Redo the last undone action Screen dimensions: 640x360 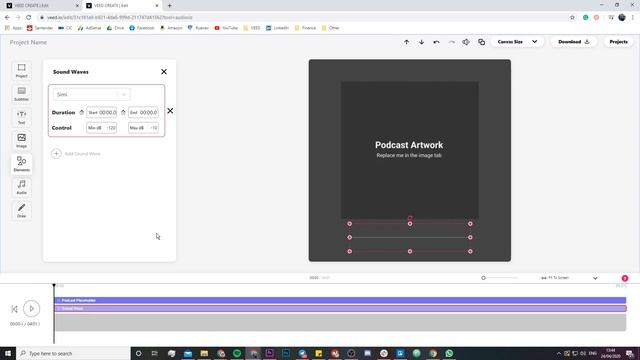[451, 42]
